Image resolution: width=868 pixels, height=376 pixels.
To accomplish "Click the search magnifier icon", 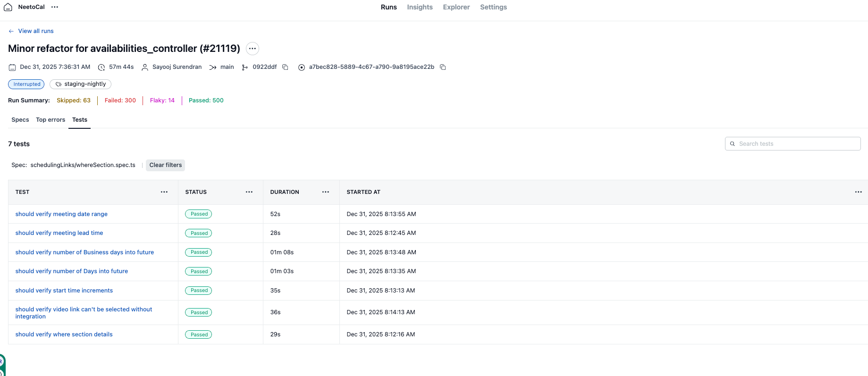I will (733, 144).
